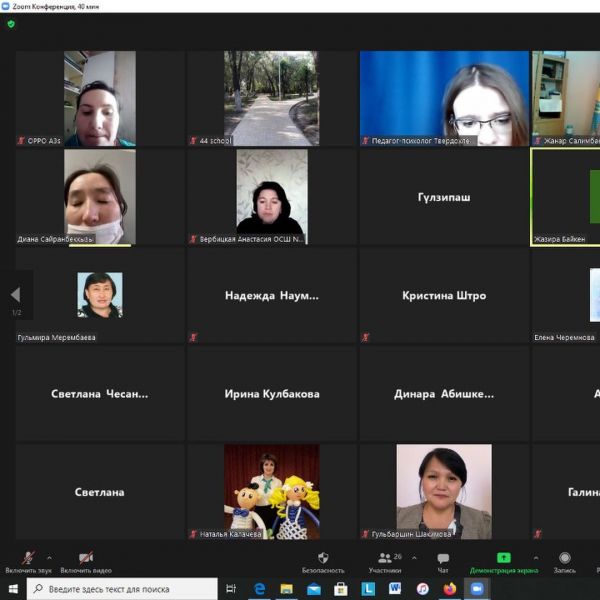Select the Кристина Штро participant tile

pyautogui.click(x=444, y=295)
